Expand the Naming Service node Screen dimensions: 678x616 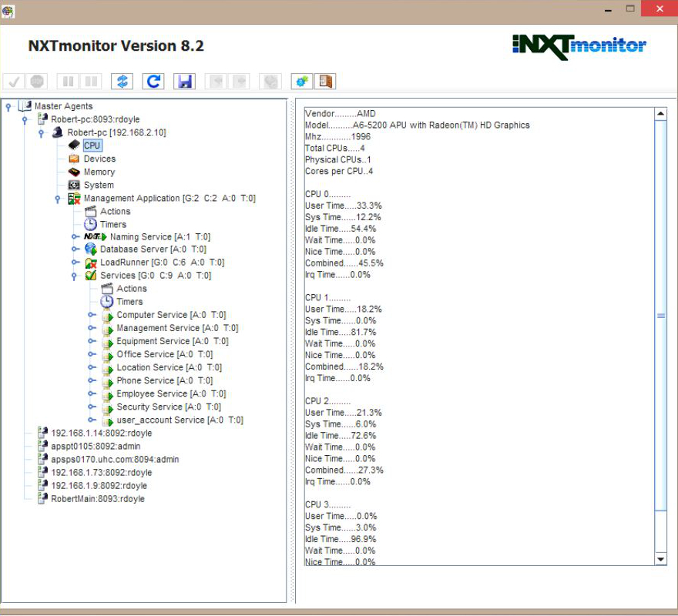(x=75, y=237)
